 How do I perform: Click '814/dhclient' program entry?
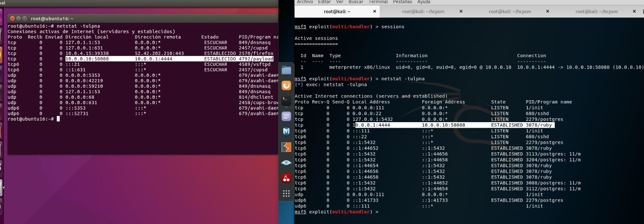[x=256, y=97]
